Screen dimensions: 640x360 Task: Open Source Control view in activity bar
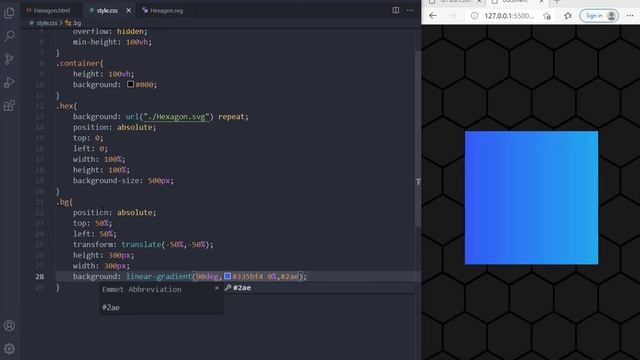pyautogui.click(x=9, y=59)
